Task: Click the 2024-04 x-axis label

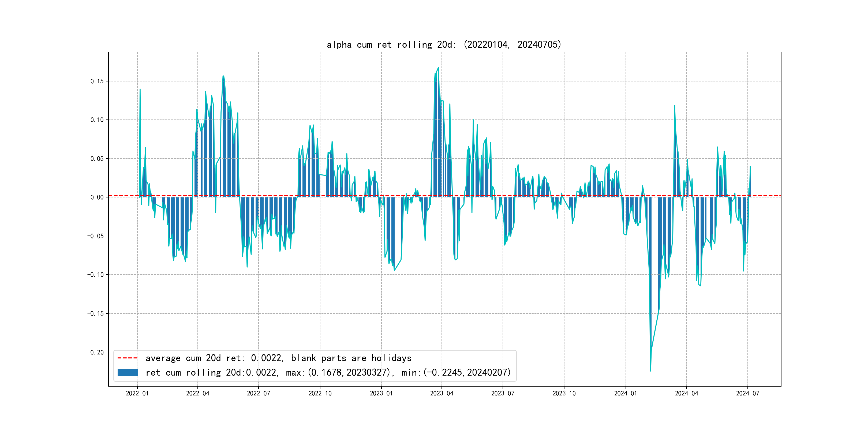Action: [686, 393]
